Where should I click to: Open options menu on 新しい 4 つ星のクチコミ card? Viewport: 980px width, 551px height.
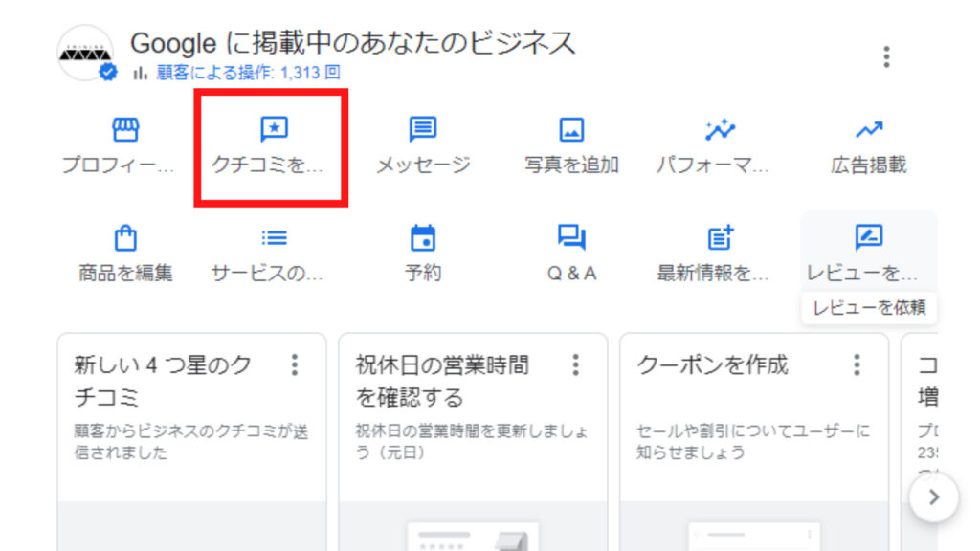tap(295, 364)
